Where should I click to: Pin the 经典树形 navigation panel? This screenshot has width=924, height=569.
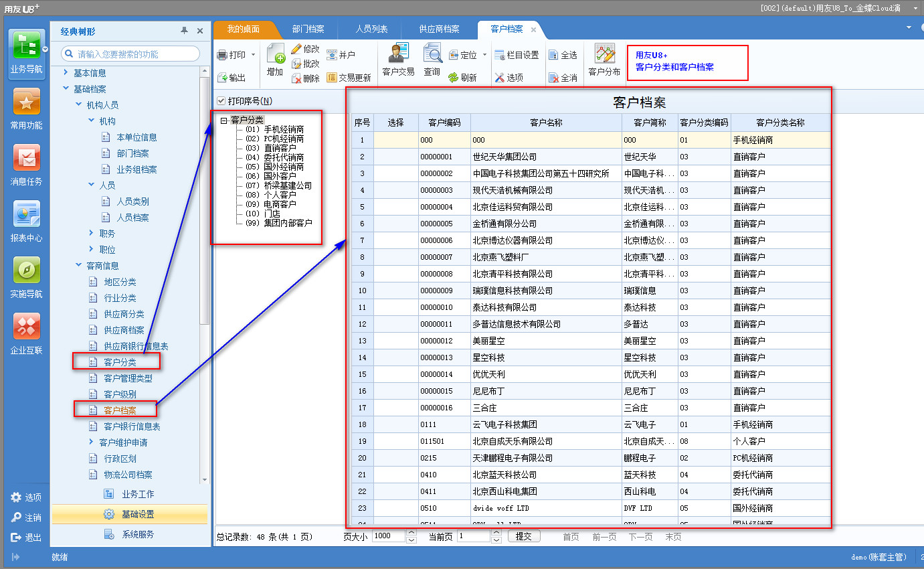pyautogui.click(x=184, y=31)
